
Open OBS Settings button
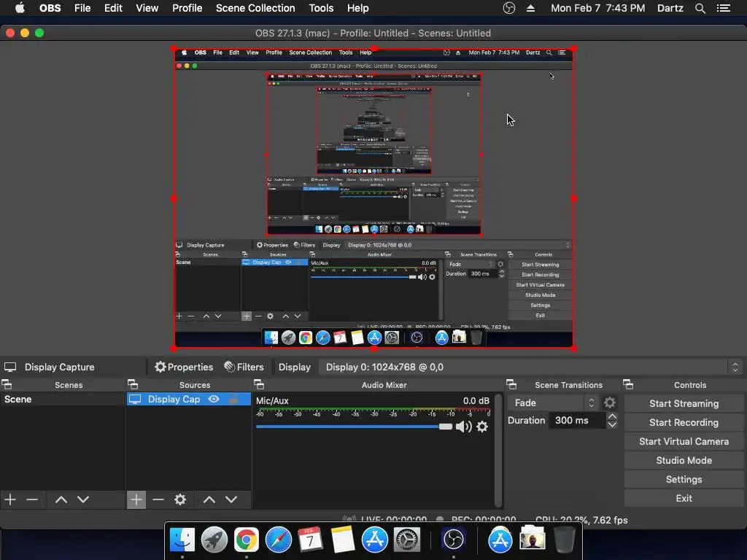pos(684,480)
